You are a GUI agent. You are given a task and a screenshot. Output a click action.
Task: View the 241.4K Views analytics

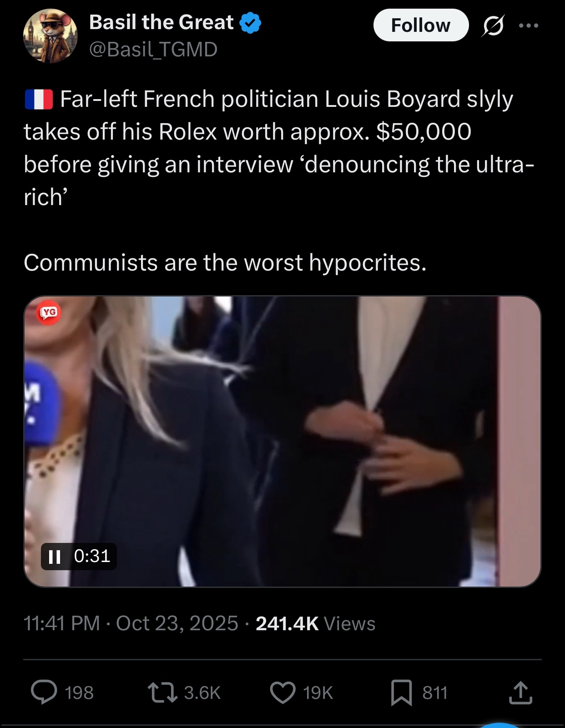point(316,623)
